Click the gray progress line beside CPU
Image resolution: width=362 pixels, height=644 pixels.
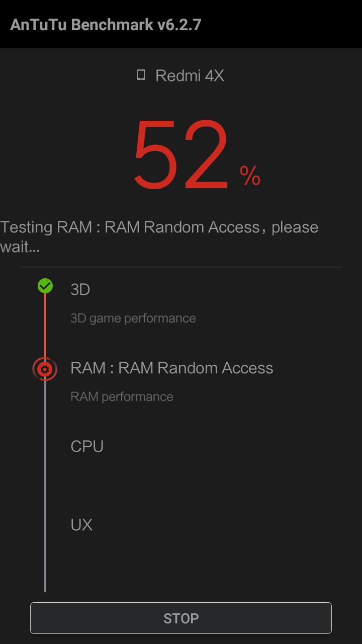pyautogui.click(x=45, y=446)
